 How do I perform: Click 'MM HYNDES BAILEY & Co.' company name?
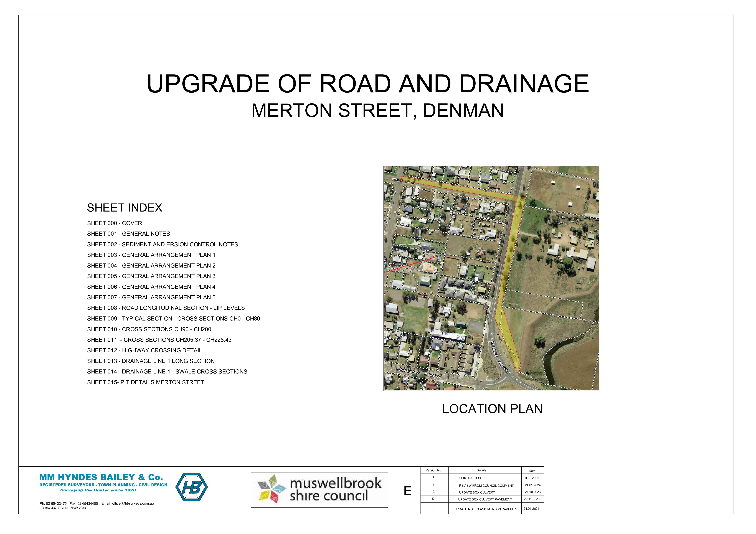101,477
